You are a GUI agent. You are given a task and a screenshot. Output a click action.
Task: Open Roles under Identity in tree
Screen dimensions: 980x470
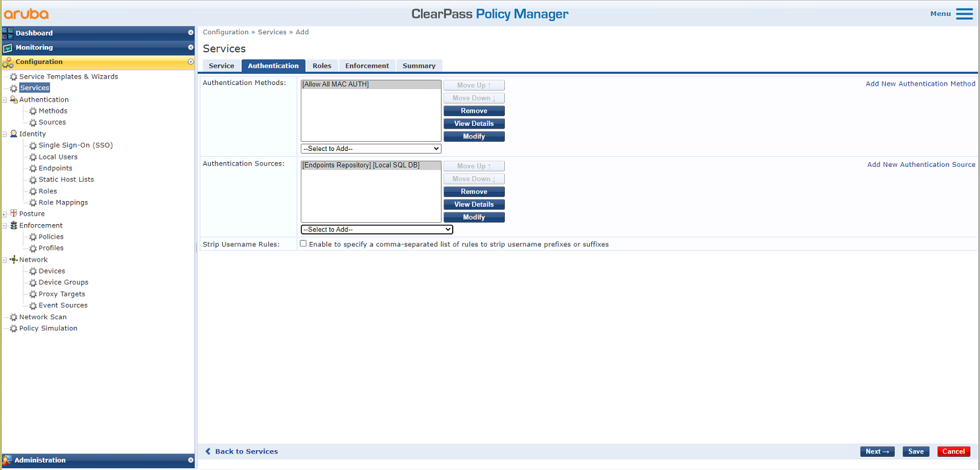click(47, 191)
